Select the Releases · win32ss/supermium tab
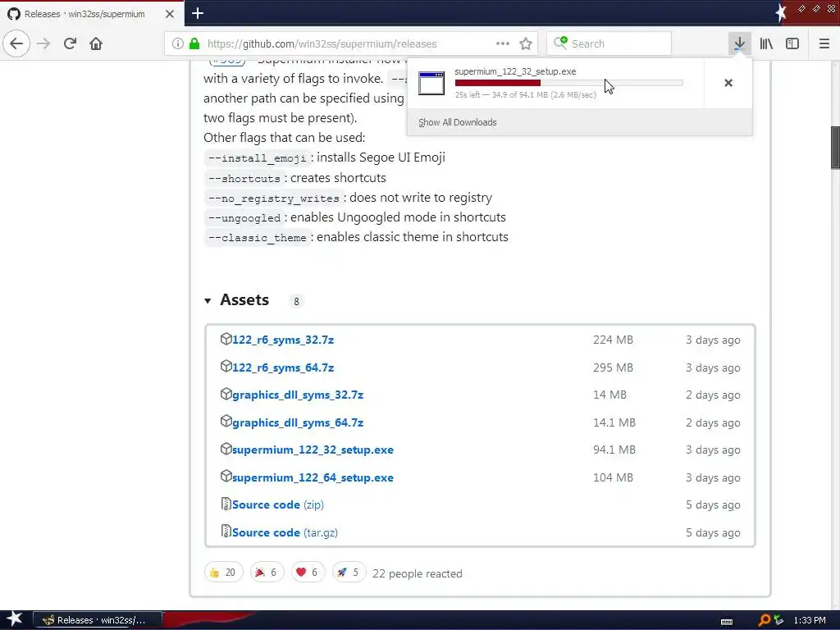840x630 pixels. click(x=84, y=14)
